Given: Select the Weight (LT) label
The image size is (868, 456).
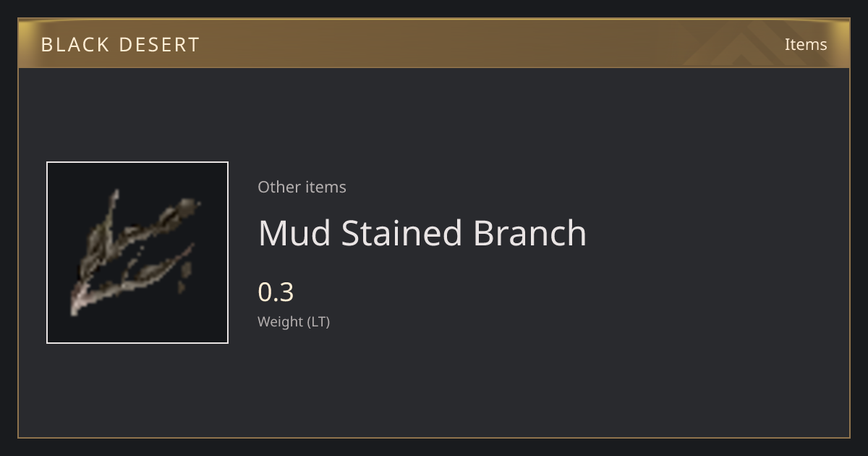Looking at the screenshot, I should tap(294, 322).
